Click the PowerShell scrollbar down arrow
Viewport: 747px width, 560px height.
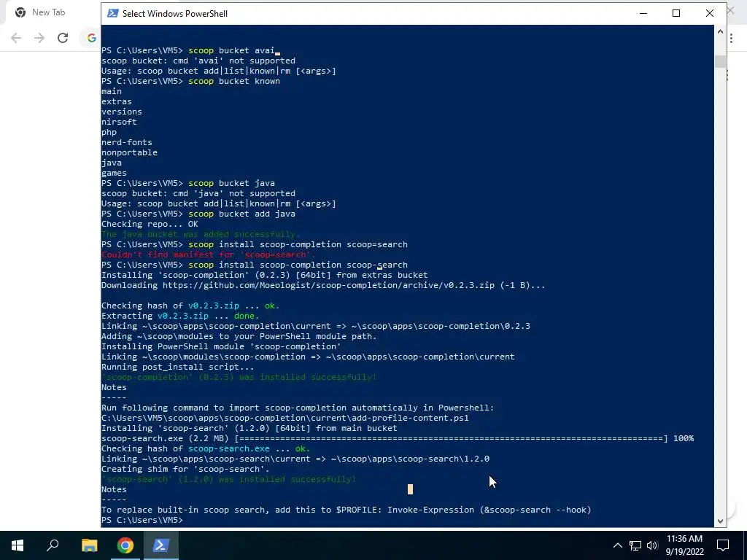pos(720,521)
